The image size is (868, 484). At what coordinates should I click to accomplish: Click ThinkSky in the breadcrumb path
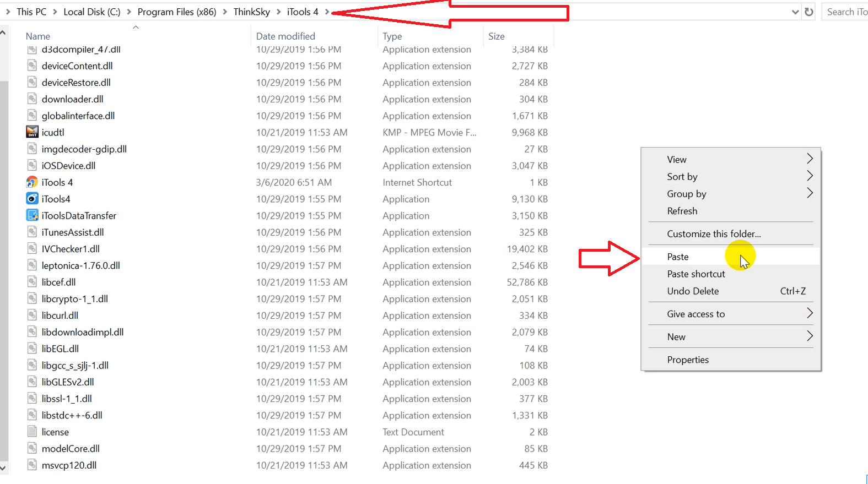click(251, 12)
